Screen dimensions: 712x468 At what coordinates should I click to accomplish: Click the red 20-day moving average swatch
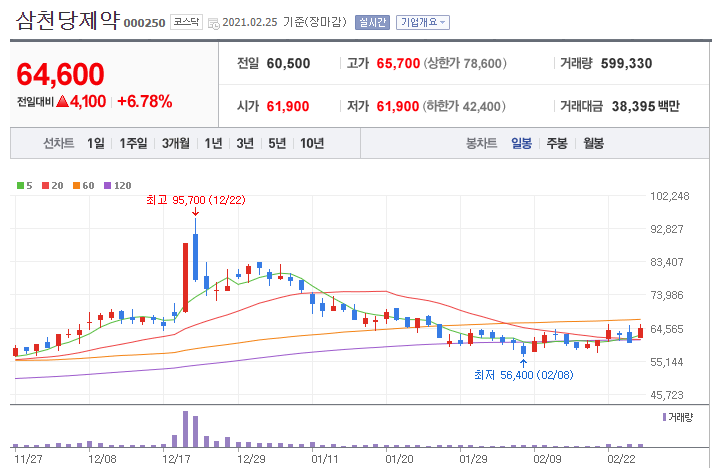pyautogui.click(x=45, y=185)
